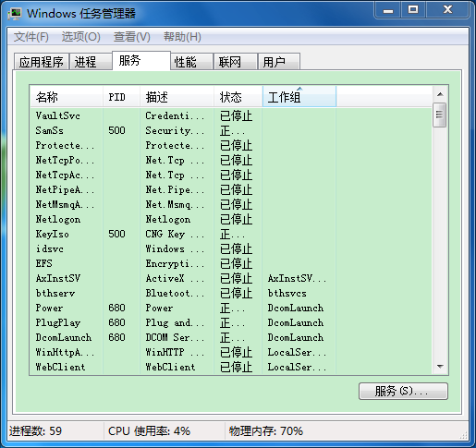
Task: Sort services by 名称 column header
Action: (x=67, y=97)
